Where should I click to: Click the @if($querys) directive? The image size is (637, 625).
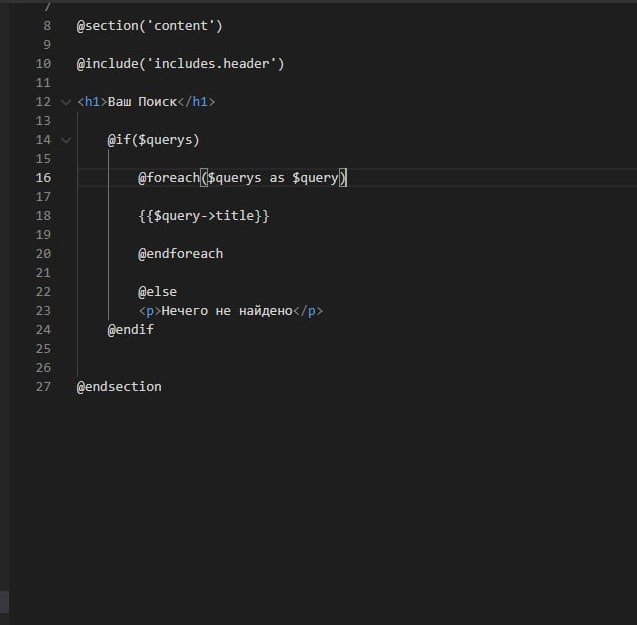point(154,140)
